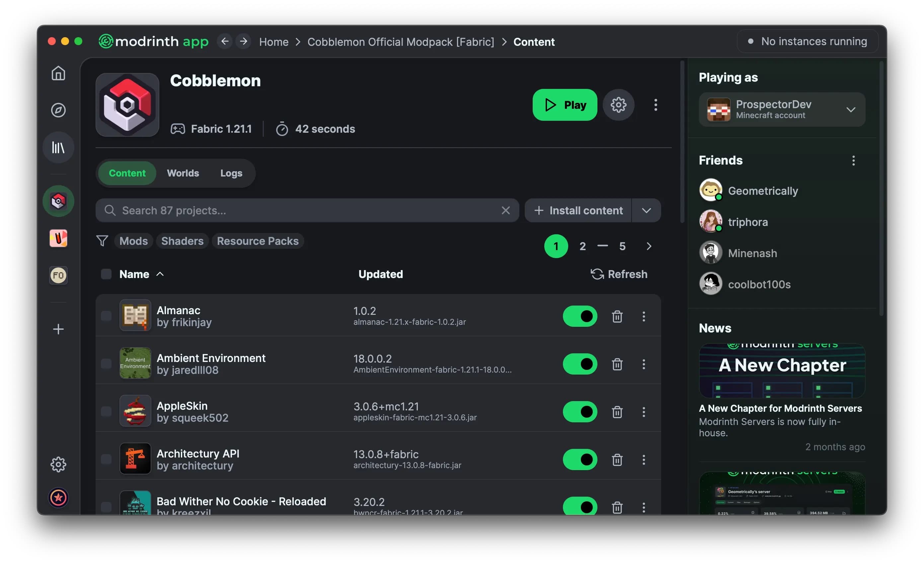Create a new instance with plus icon

[58, 329]
